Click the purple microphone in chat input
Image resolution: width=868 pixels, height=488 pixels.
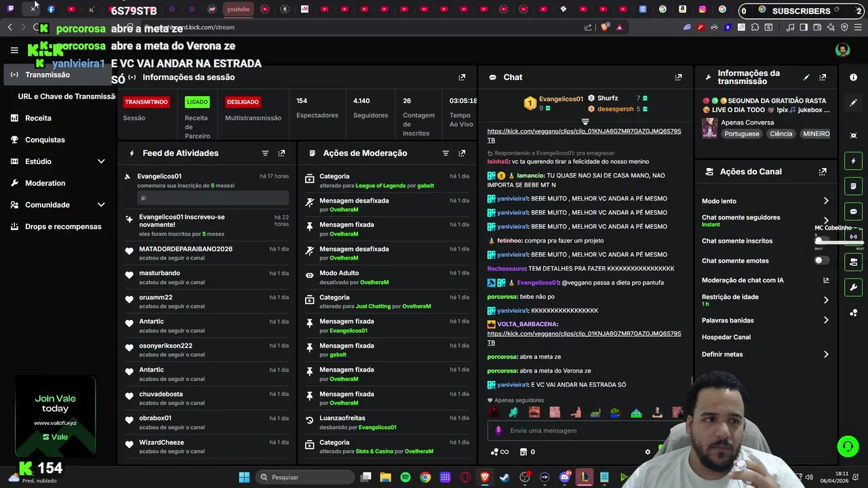[498, 430]
